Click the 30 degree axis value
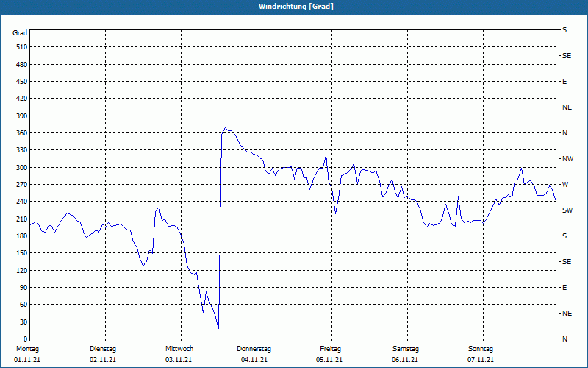The height and width of the screenshot is (368, 588). click(x=23, y=322)
